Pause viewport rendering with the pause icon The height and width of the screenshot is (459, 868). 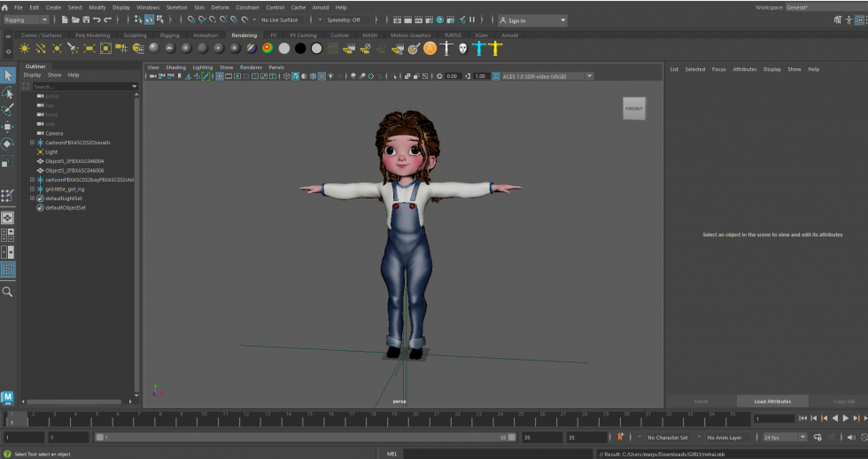[x=472, y=19]
